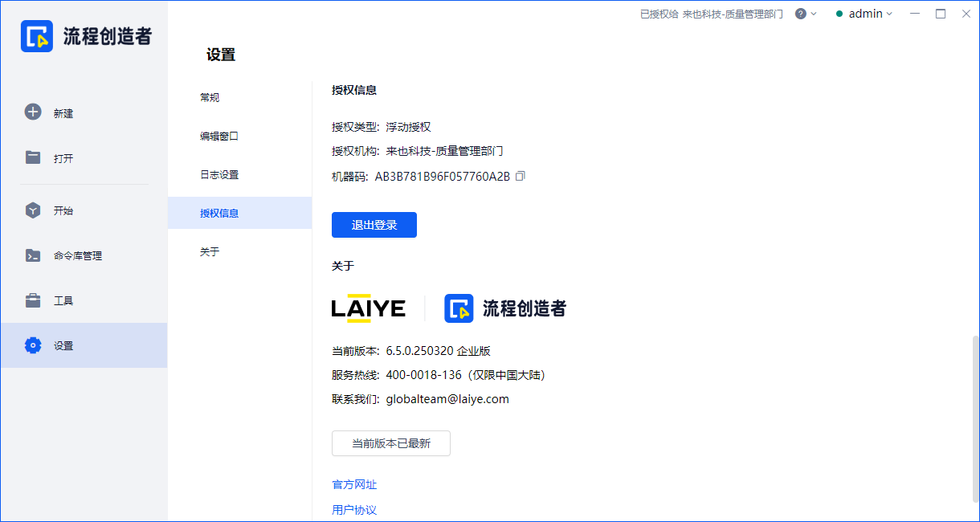Select 打开 in the left sidebar
Image resolution: width=980 pixels, height=522 pixels.
click(x=84, y=158)
